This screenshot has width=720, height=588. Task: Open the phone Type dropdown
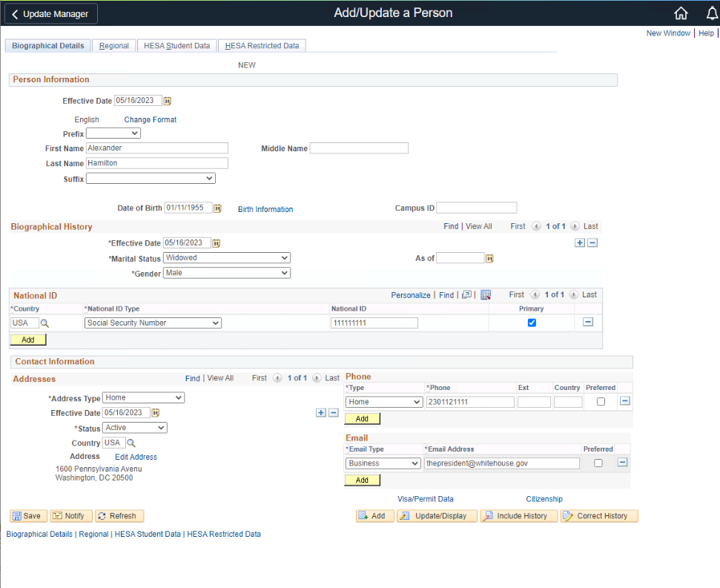384,402
